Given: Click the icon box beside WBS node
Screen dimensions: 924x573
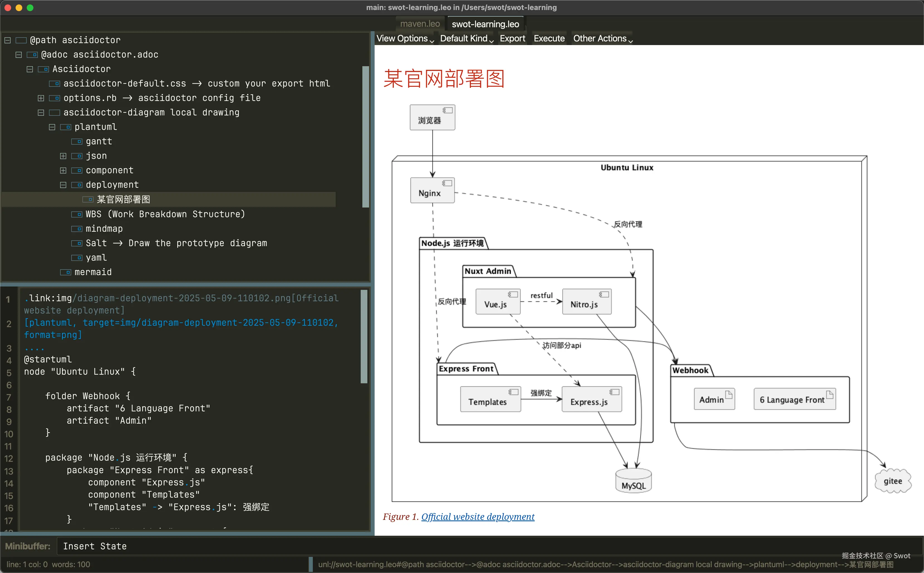Looking at the screenshot, I should click(x=77, y=214).
